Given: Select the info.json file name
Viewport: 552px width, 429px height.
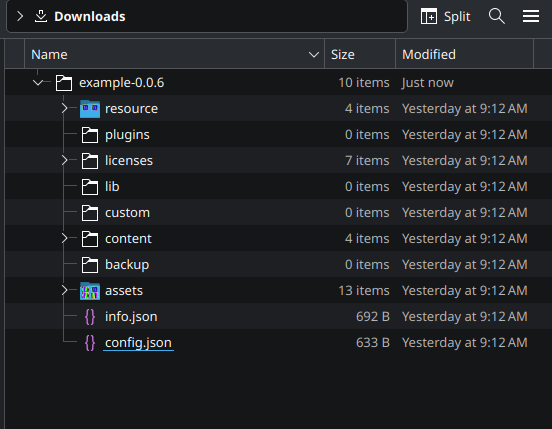Looking at the screenshot, I should [131, 317].
